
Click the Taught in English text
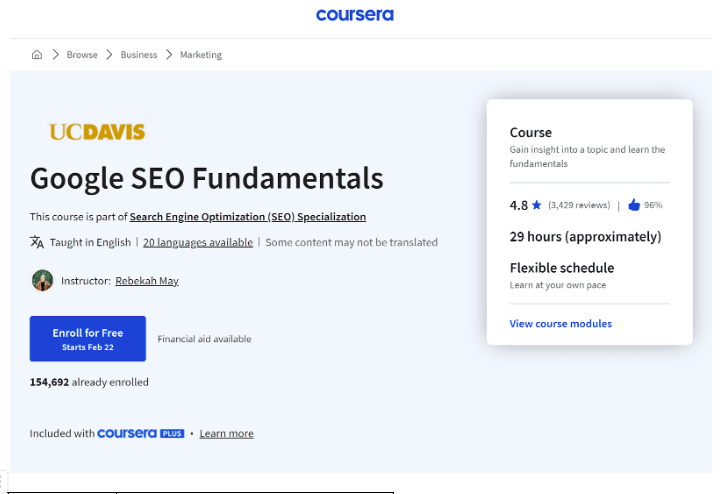click(x=90, y=242)
